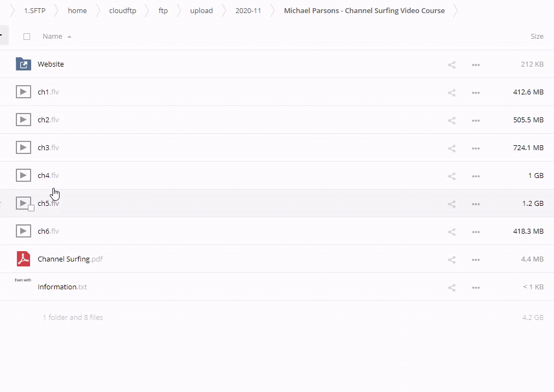Image resolution: width=554 pixels, height=392 pixels.
Task: Open the more options menu for ch2.flv
Action: click(476, 121)
